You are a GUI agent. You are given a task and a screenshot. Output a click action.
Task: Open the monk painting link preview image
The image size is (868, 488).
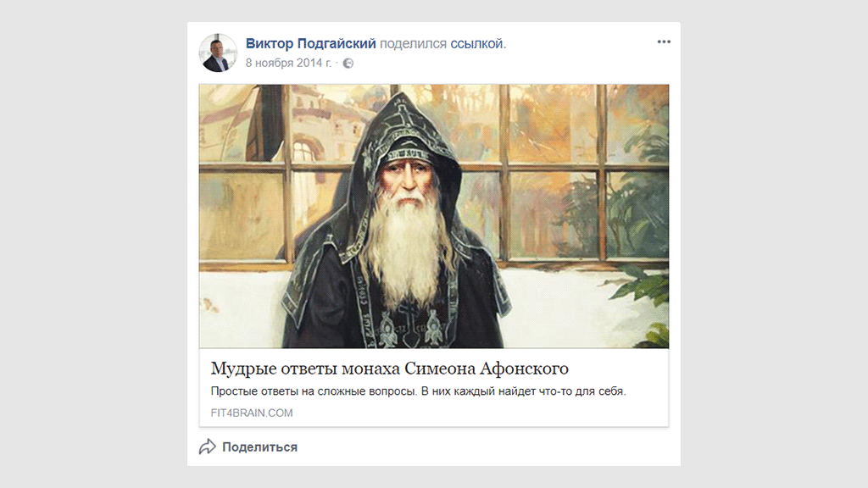point(434,216)
